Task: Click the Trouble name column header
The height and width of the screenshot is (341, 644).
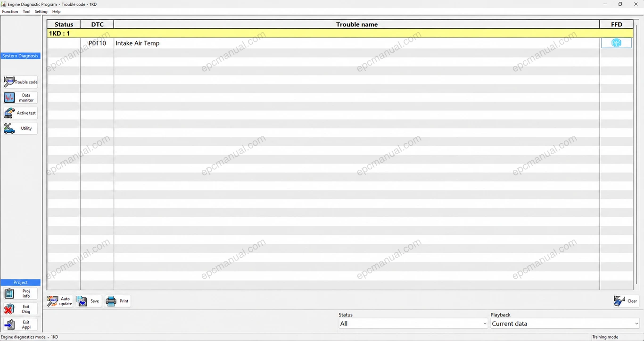Action: tap(357, 25)
